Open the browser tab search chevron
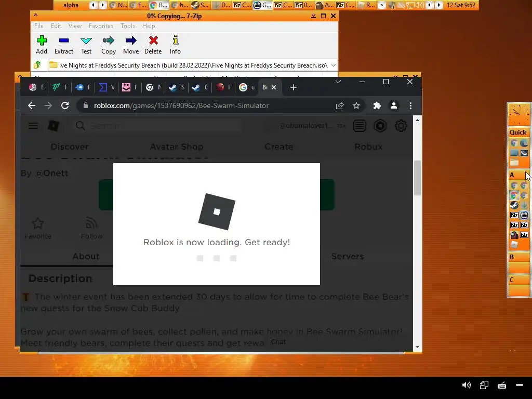The width and height of the screenshot is (532, 399). point(338,82)
